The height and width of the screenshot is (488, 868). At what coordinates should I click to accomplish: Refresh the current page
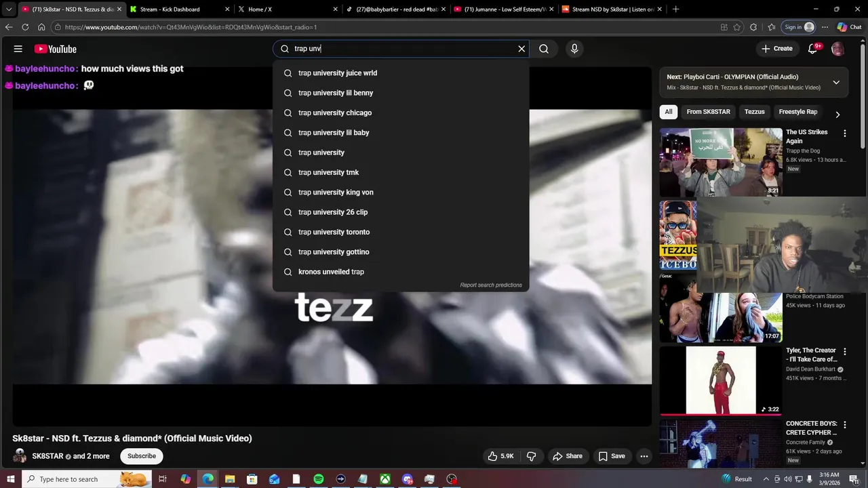point(25,27)
